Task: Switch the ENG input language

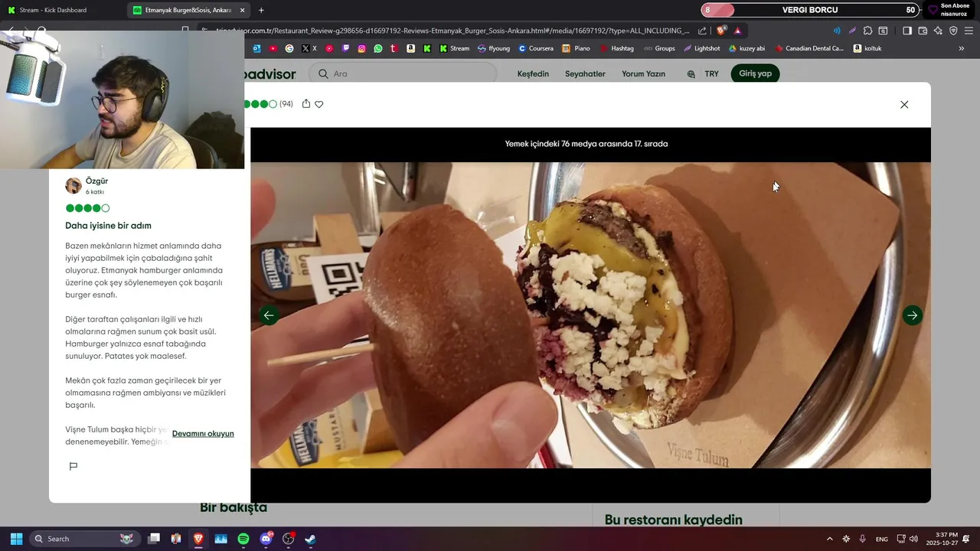Action: click(x=882, y=539)
